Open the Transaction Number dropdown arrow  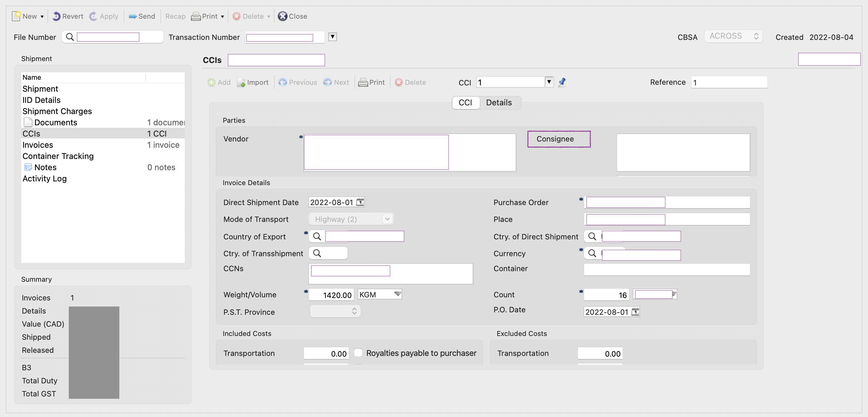coord(333,37)
